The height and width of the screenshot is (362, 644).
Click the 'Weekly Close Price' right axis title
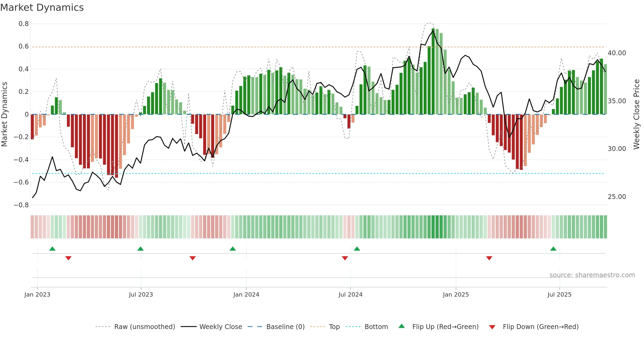point(636,114)
